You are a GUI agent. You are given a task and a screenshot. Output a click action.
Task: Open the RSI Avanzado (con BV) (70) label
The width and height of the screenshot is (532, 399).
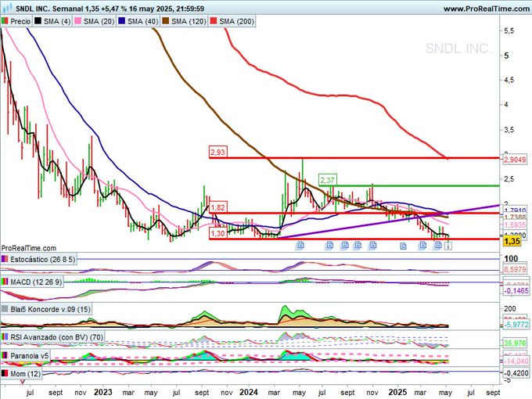click(x=56, y=337)
